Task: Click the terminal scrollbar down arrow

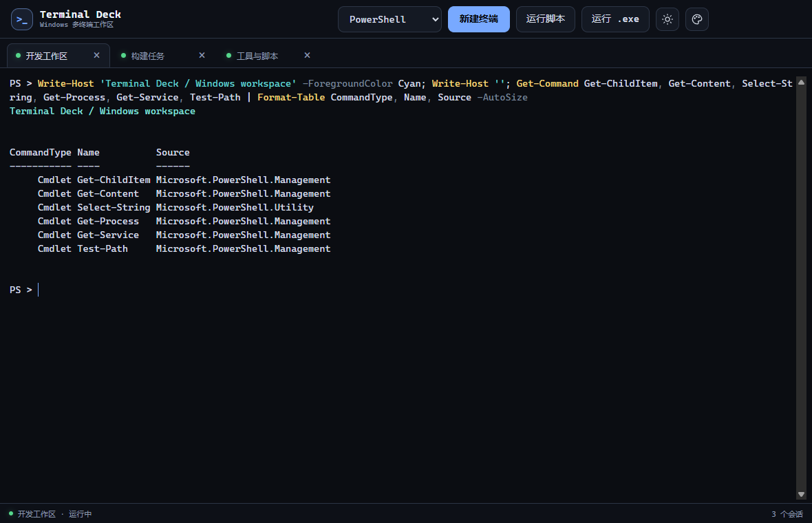Action: pyautogui.click(x=801, y=495)
